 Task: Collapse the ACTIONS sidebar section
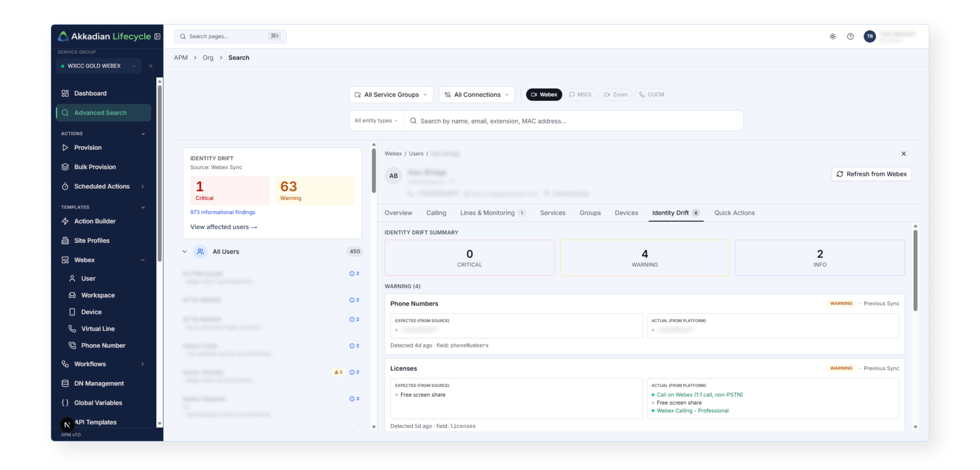click(x=143, y=134)
